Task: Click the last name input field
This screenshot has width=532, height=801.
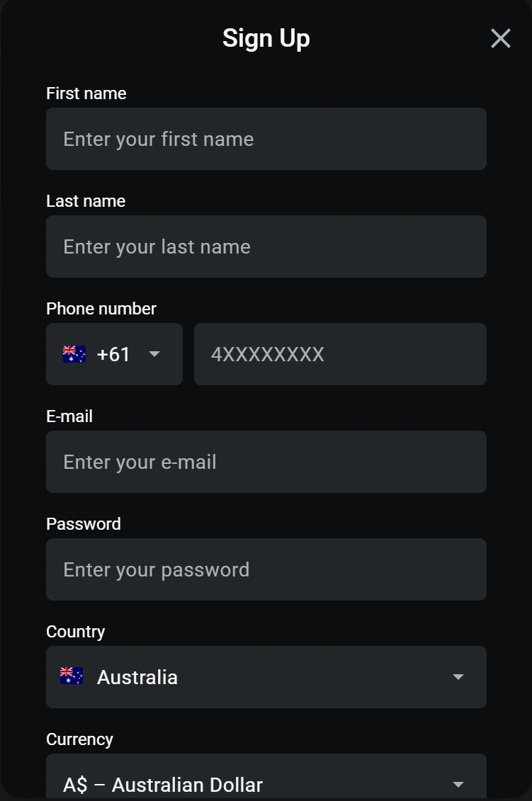Action: (266, 246)
